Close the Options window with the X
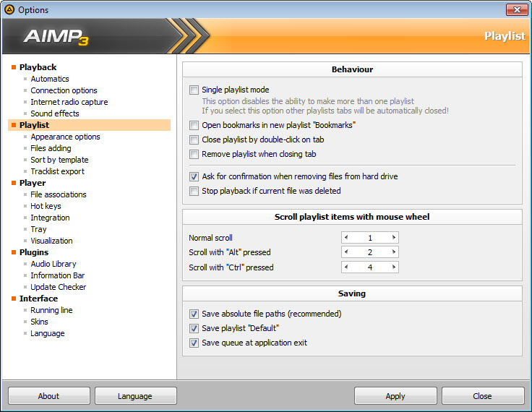This screenshot has height=412, width=532. [x=517, y=9]
